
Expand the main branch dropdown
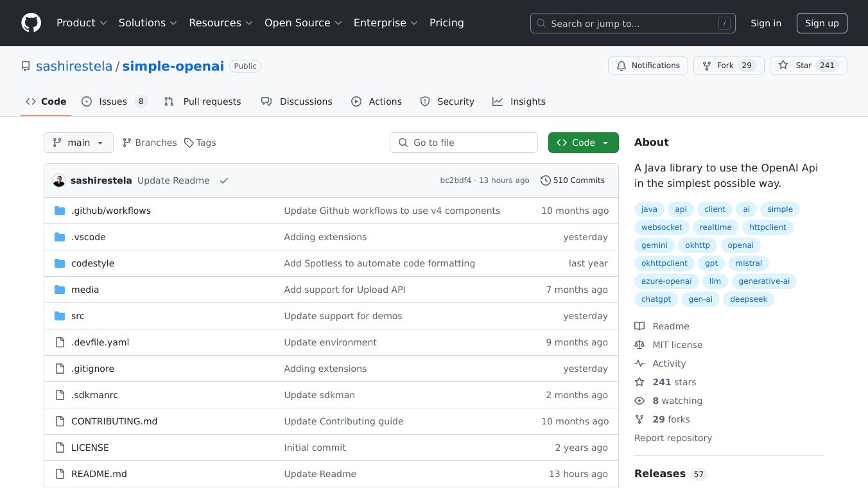[78, 143]
